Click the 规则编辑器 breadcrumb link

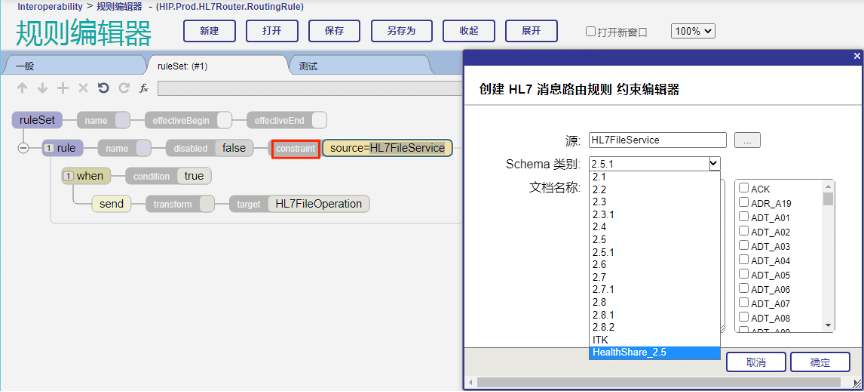point(119,7)
